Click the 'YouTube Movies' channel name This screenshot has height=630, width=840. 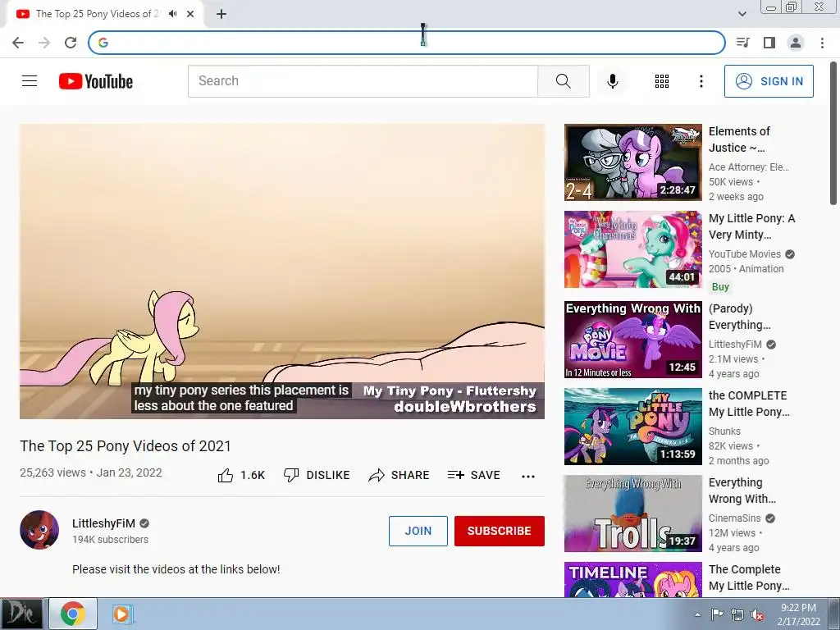(x=745, y=254)
